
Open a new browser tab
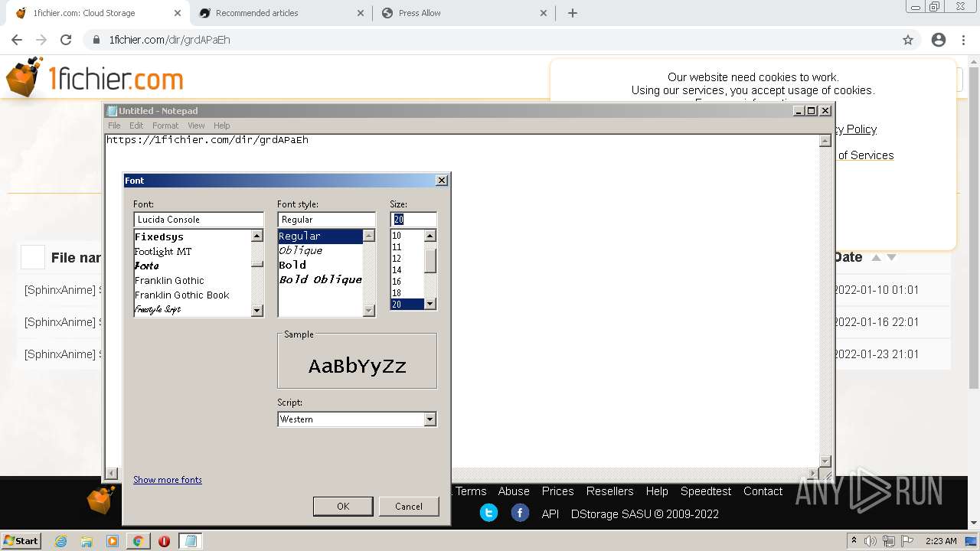click(572, 13)
